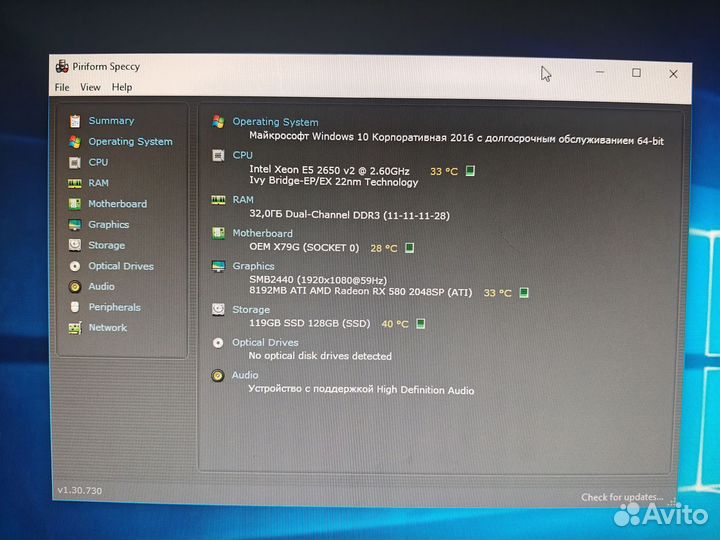The image size is (720, 540).
Task: Open the View menu
Action: pos(90,87)
